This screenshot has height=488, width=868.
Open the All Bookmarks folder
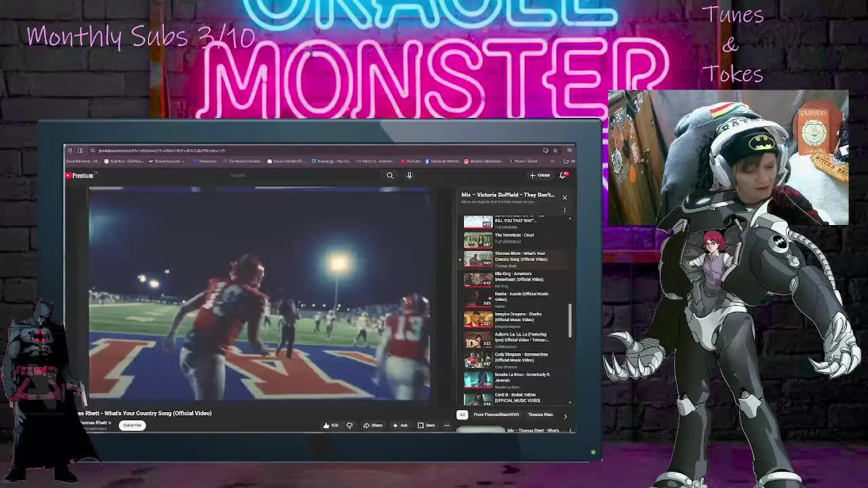point(568,161)
